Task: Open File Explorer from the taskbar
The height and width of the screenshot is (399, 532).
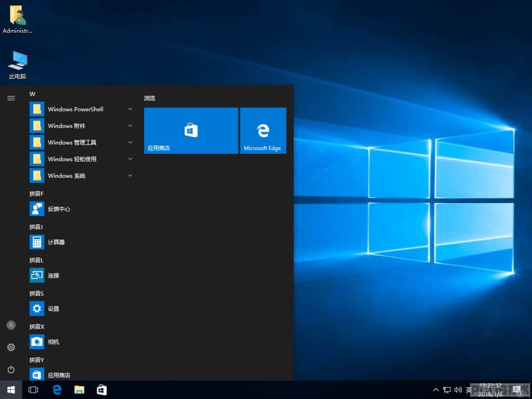Action: 79,390
